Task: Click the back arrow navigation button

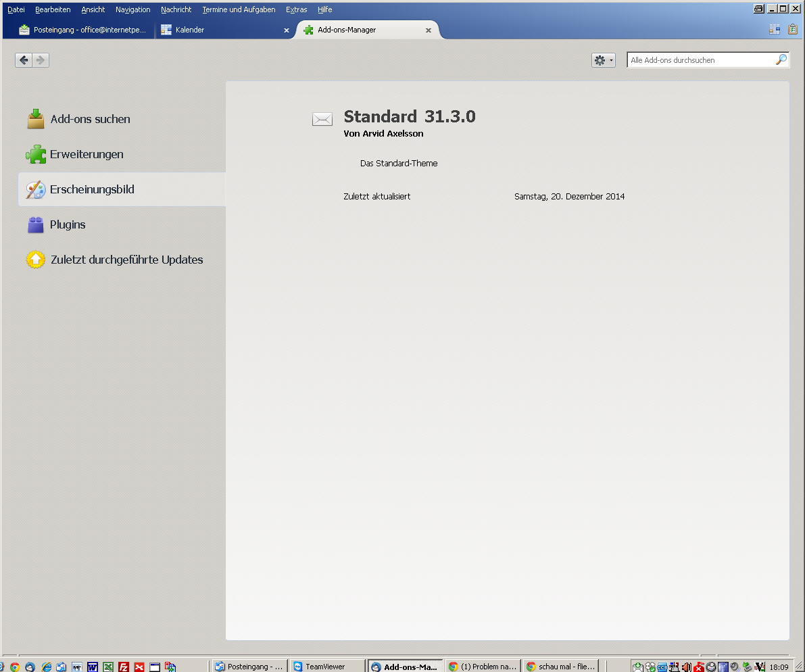Action: pyautogui.click(x=24, y=60)
